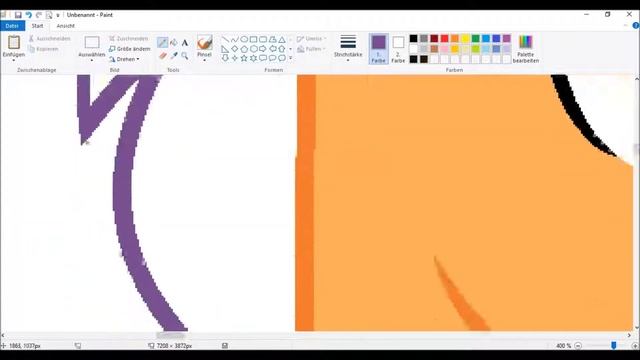The width and height of the screenshot is (640, 360).
Task: Choose the cloud callout shape
Action: click(282, 58)
